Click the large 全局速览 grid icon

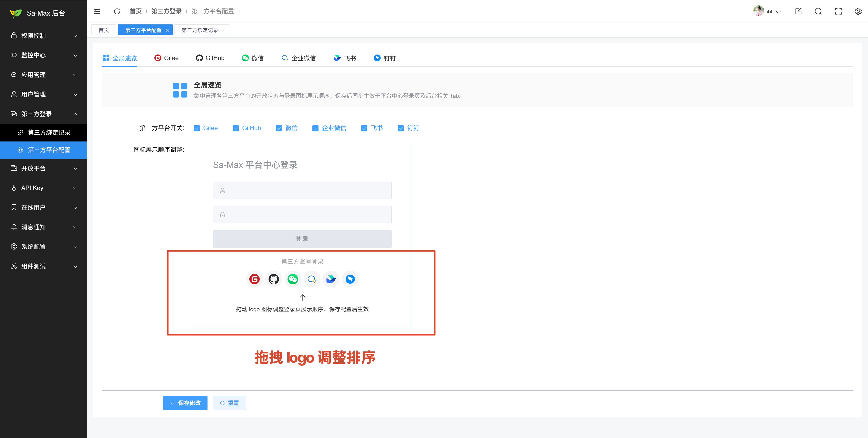[180, 90]
